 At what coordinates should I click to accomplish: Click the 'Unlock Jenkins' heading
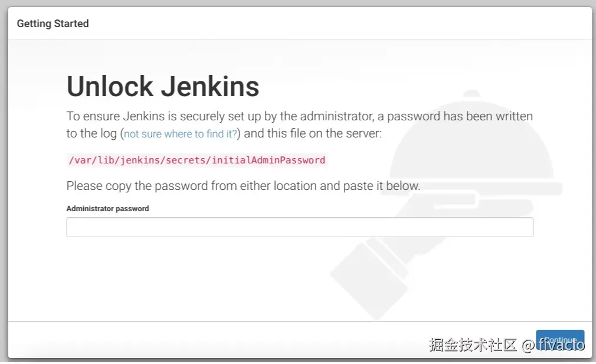pos(163,86)
